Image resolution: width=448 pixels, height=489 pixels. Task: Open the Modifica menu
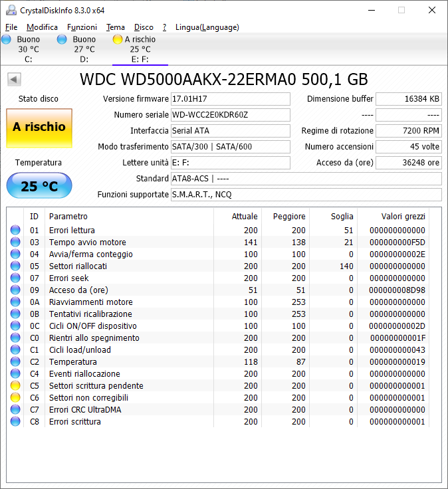[x=42, y=27]
